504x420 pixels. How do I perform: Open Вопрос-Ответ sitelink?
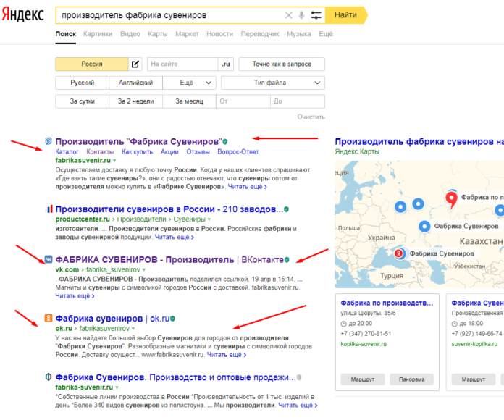coord(238,151)
